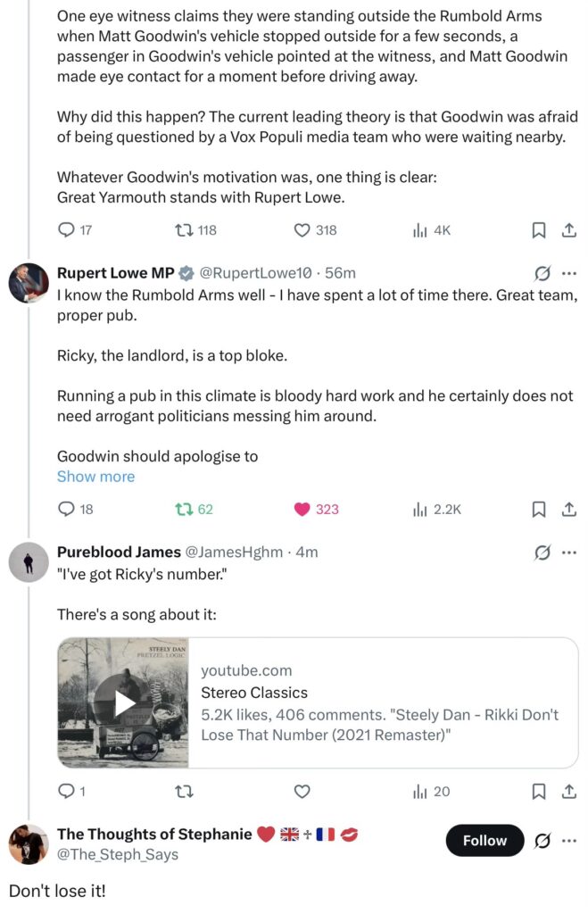This screenshot has height=914, width=588.
Task: View analytics showing 4K views
Action: point(420,230)
